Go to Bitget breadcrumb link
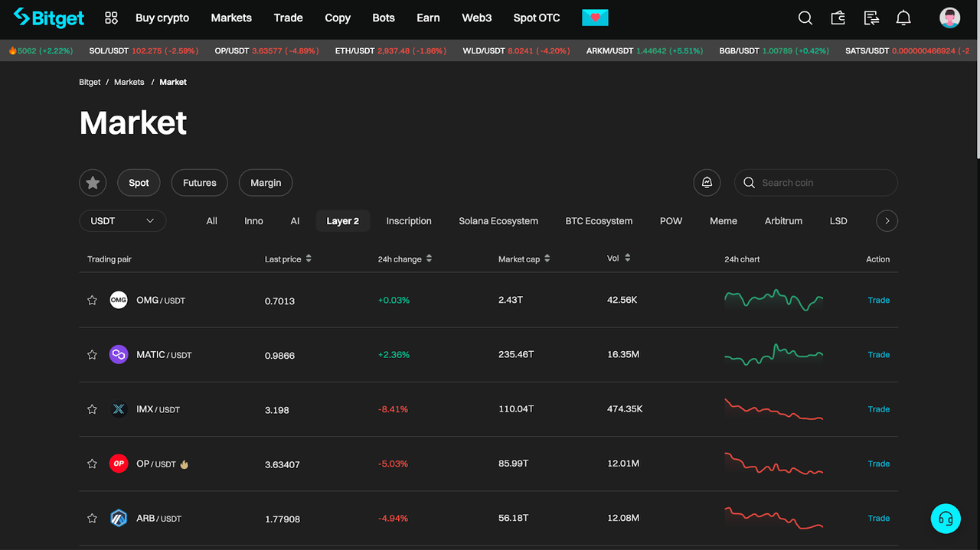This screenshot has height=550, width=980. click(x=90, y=82)
